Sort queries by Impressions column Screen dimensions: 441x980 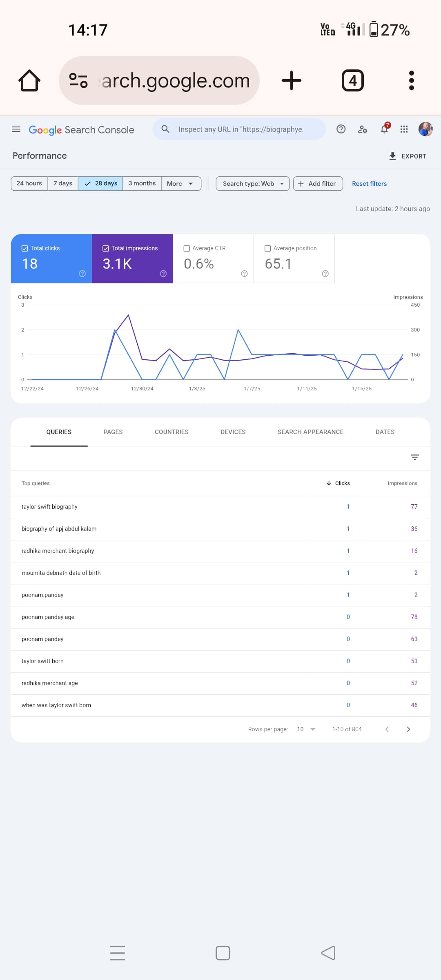coord(403,483)
